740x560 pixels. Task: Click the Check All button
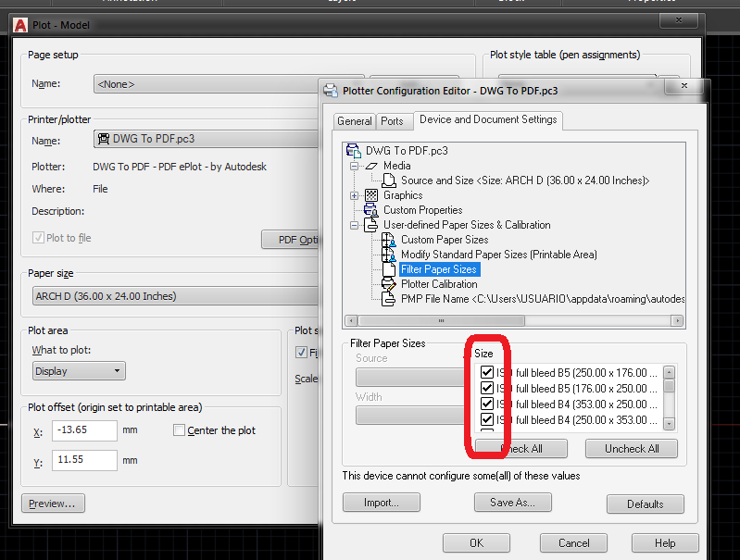pyautogui.click(x=521, y=449)
